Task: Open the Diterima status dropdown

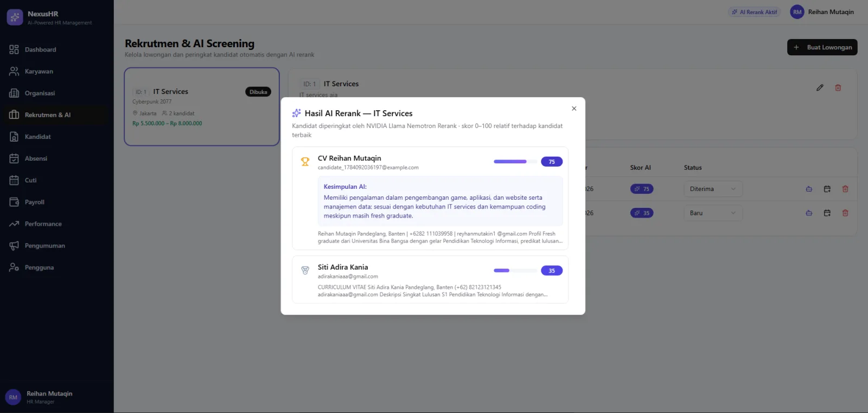Action: [713, 189]
